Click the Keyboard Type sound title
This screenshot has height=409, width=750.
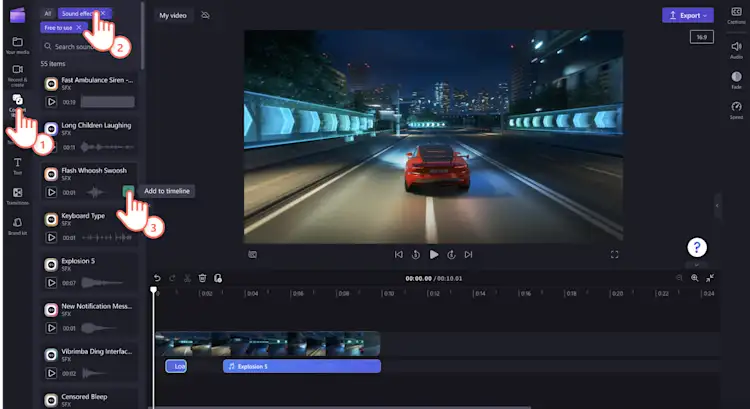click(x=83, y=216)
